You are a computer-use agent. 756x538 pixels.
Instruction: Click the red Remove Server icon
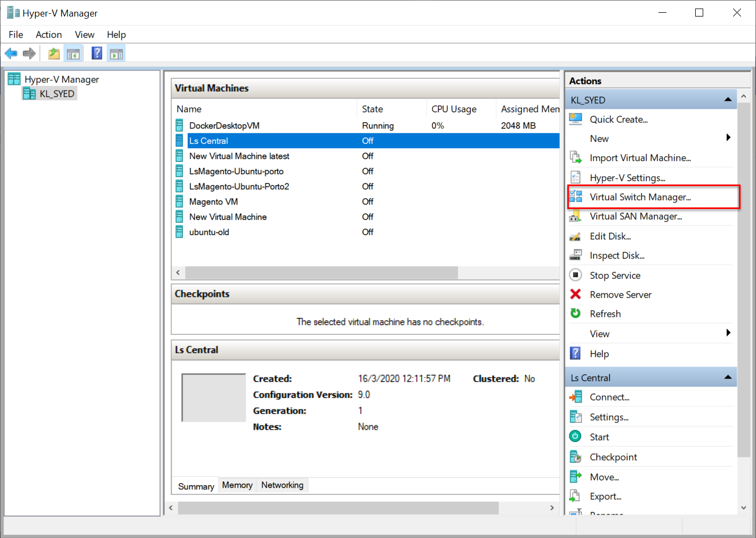[x=576, y=294]
